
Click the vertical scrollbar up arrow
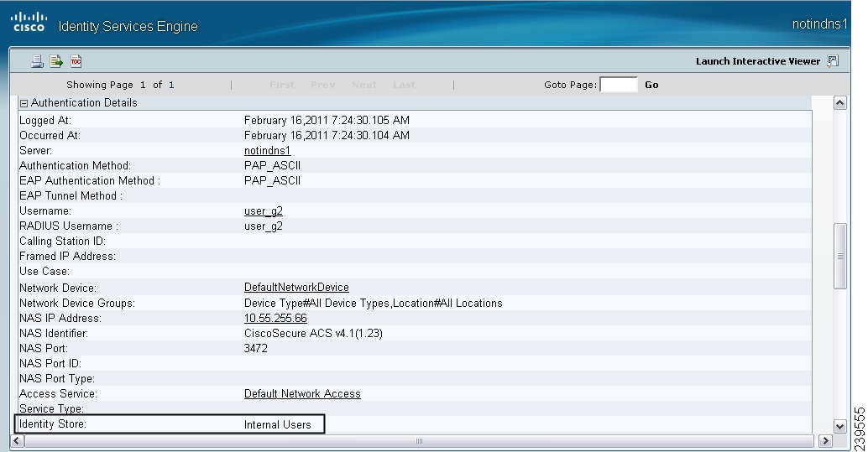point(839,103)
